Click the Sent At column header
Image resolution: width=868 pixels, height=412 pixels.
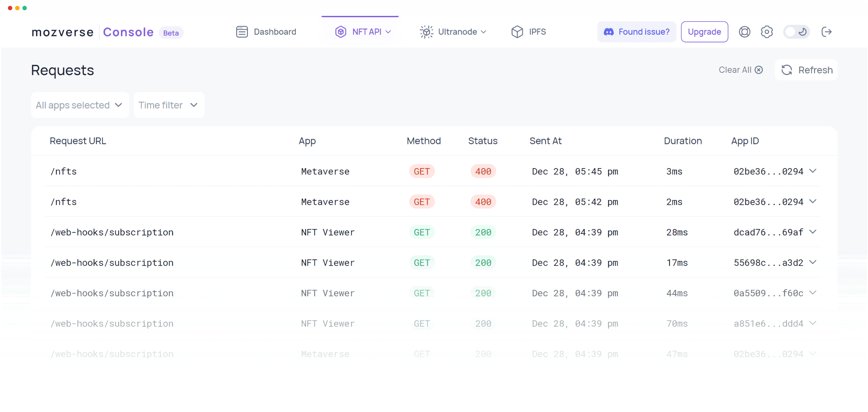(545, 141)
